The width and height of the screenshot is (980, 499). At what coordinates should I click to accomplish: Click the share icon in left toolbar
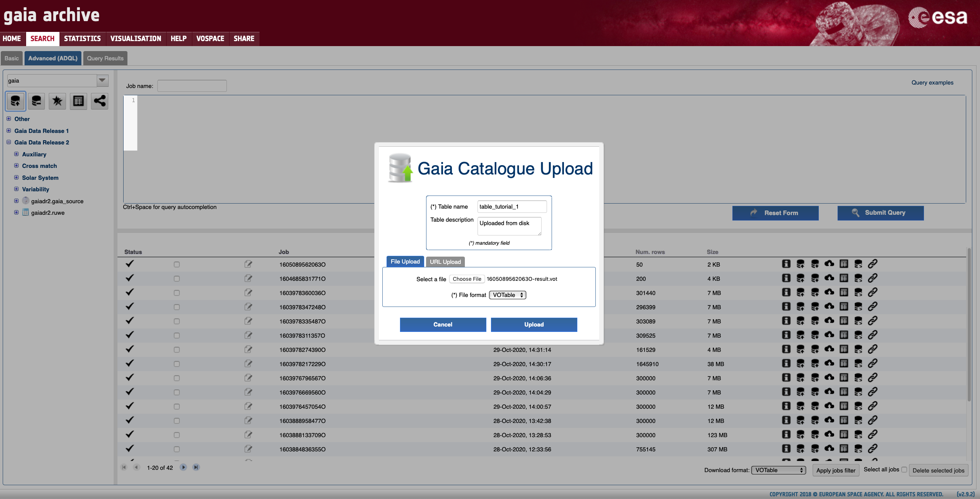pyautogui.click(x=99, y=101)
